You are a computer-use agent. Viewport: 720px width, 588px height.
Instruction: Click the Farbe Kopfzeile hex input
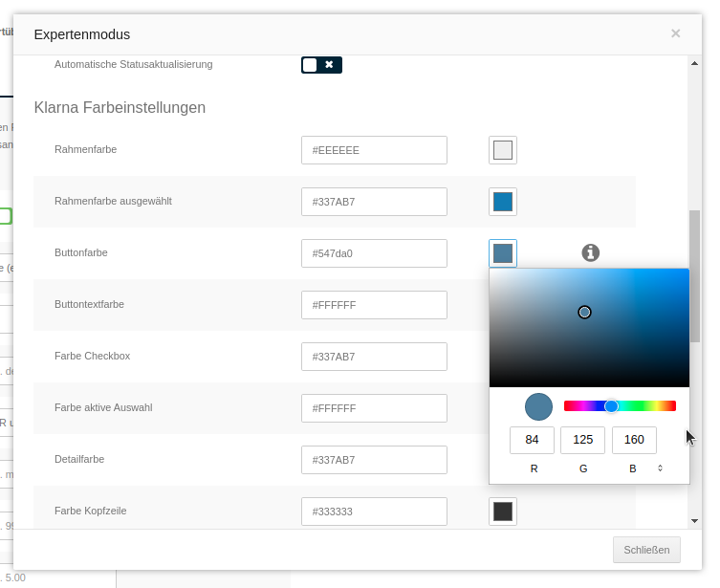(x=374, y=512)
